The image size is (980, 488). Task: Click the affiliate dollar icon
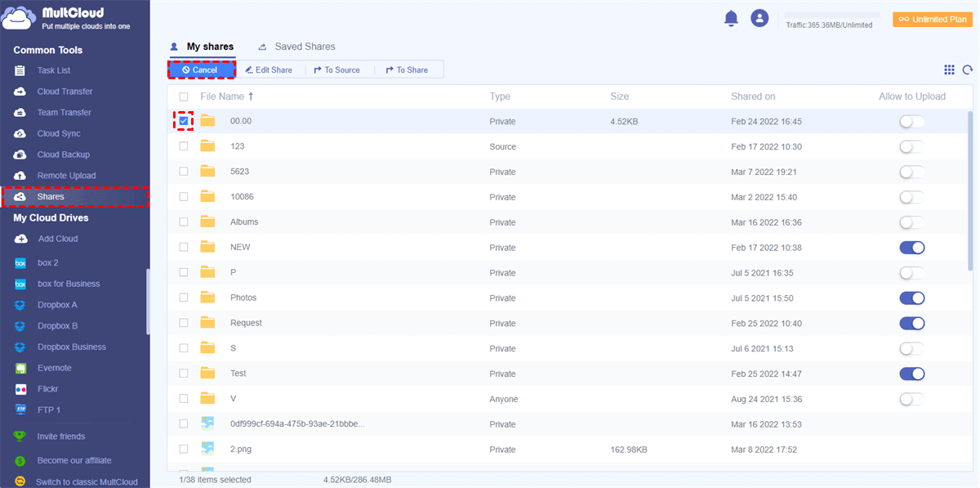click(x=20, y=461)
